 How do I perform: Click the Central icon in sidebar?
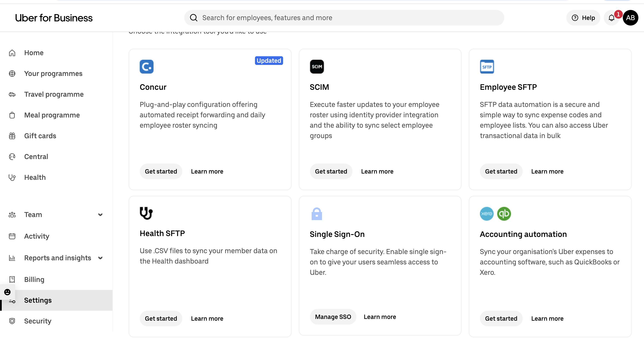12,157
